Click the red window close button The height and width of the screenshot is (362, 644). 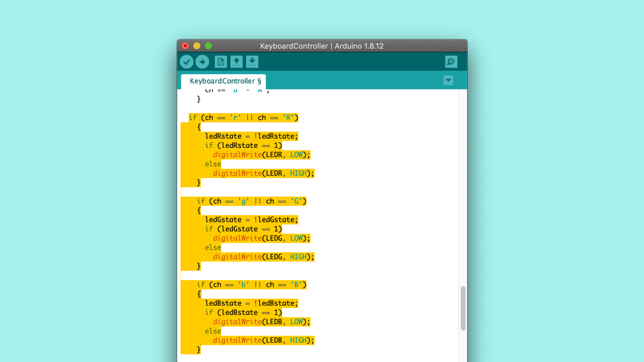point(185,46)
